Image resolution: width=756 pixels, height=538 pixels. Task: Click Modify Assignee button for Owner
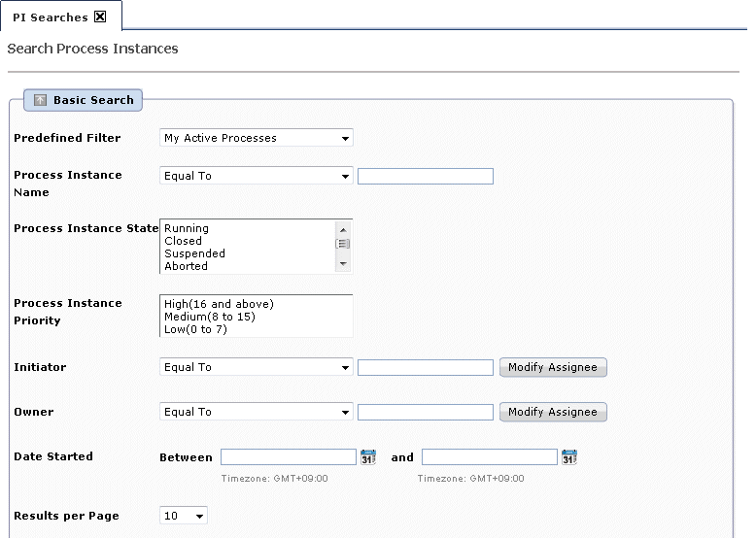[553, 413]
